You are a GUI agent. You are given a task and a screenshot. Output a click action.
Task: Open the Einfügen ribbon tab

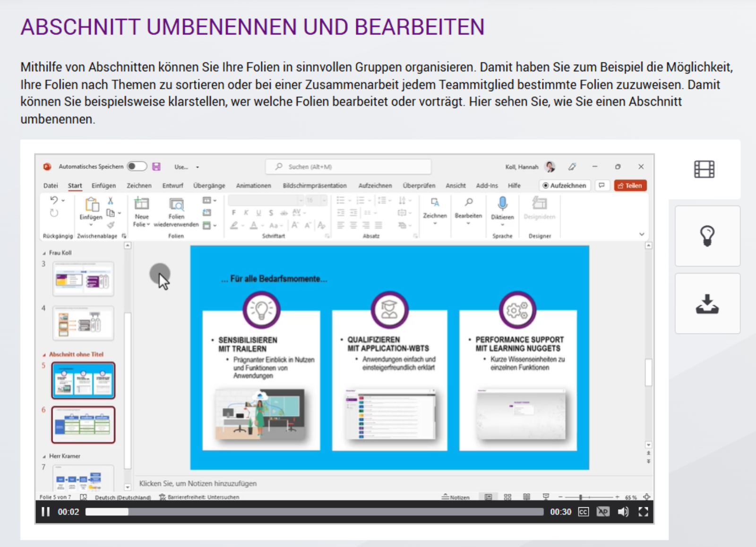pyautogui.click(x=103, y=186)
